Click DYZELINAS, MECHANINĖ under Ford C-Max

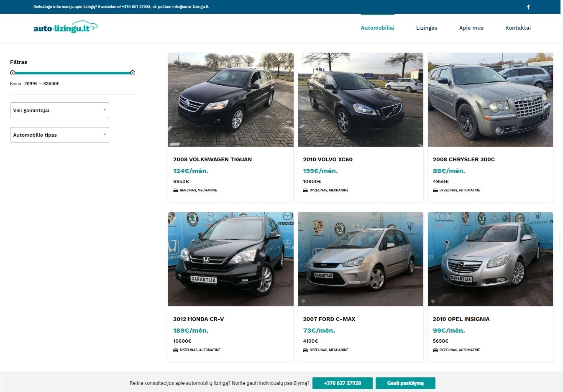329,350
